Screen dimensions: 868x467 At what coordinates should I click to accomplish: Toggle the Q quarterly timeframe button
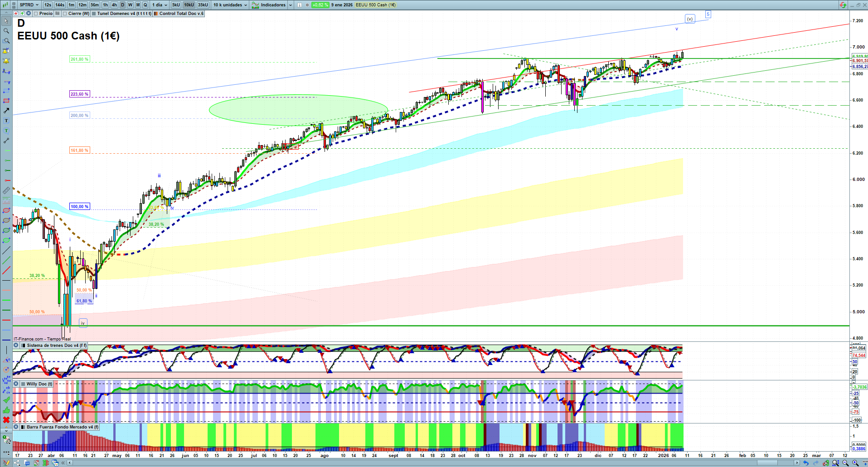pyautogui.click(x=145, y=5)
